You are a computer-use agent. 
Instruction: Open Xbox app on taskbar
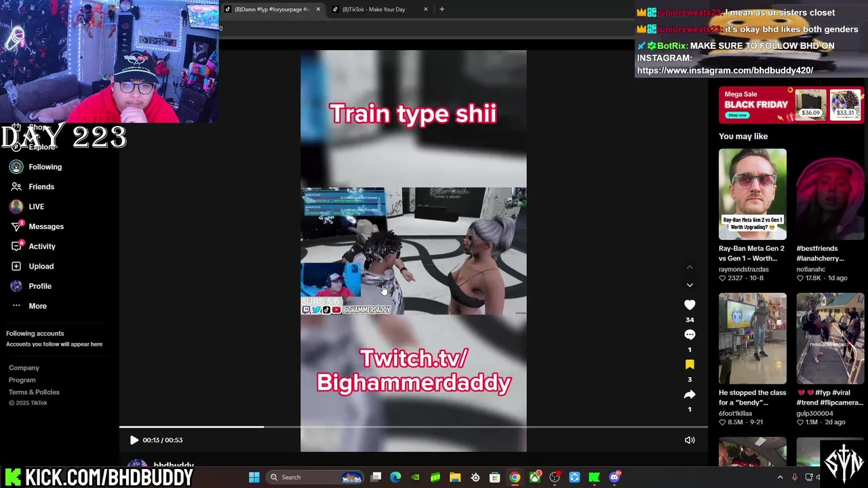[x=534, y=477]
